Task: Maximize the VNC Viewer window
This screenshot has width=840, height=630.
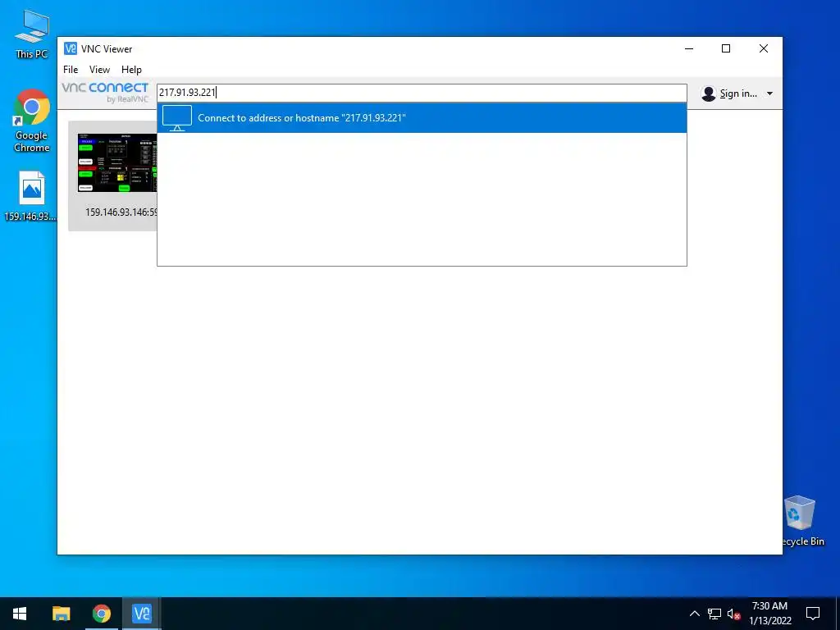Action: tap(726, 48)
